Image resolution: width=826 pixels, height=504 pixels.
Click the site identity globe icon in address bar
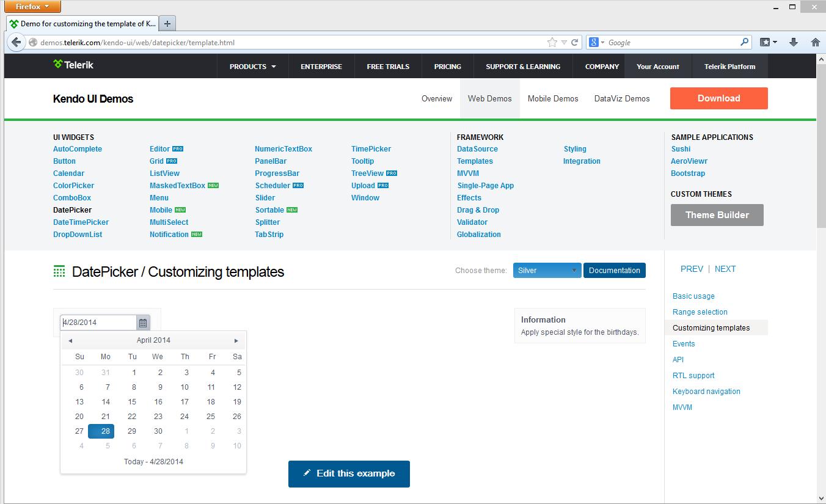[x=33, y=42]
